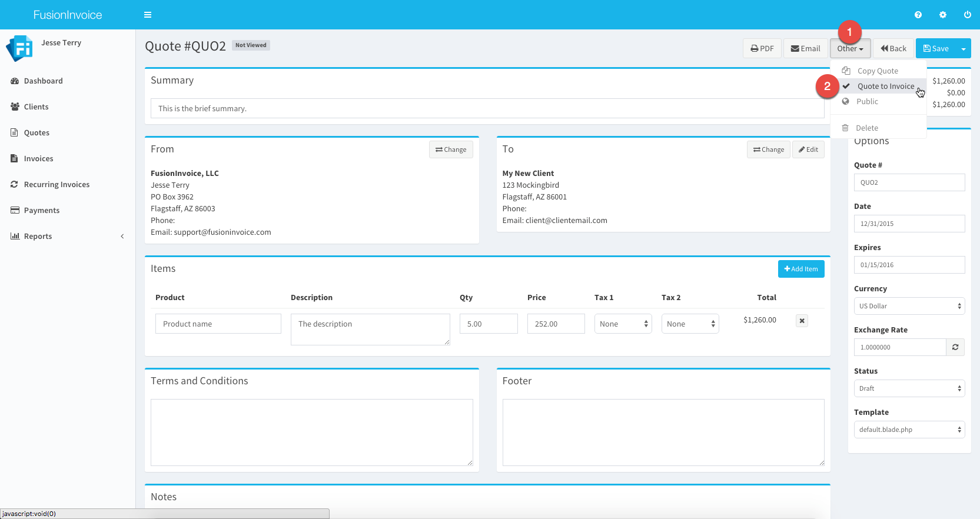This screenshot has width=980, height=519.
Task: Click the Add Item button
Action: click(x=801, y=269)
